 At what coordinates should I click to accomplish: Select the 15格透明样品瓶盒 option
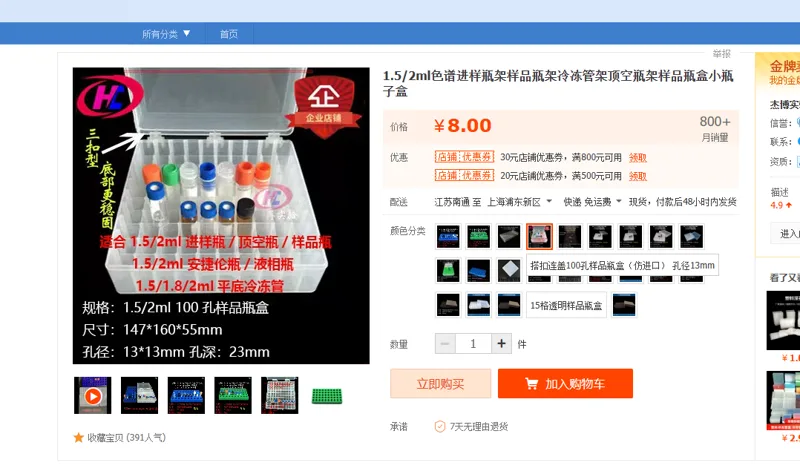coord(566,305)
